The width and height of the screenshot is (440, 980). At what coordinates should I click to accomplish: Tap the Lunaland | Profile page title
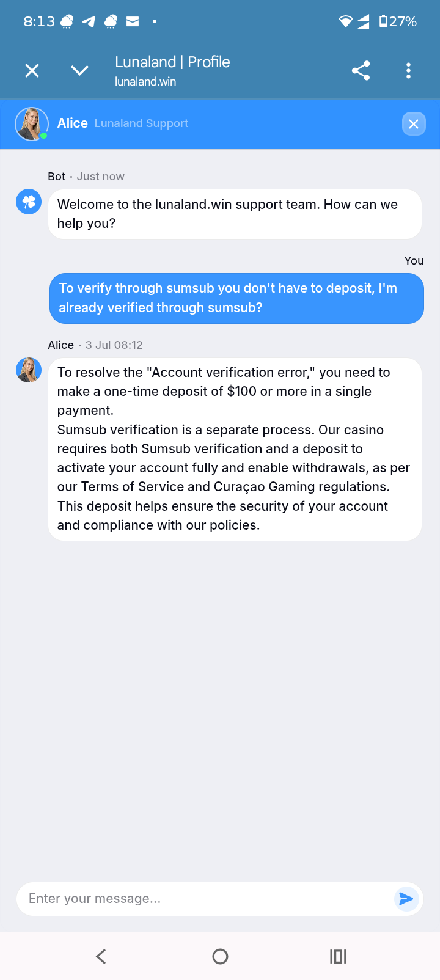pyautogui.click(x=172, y=62)
